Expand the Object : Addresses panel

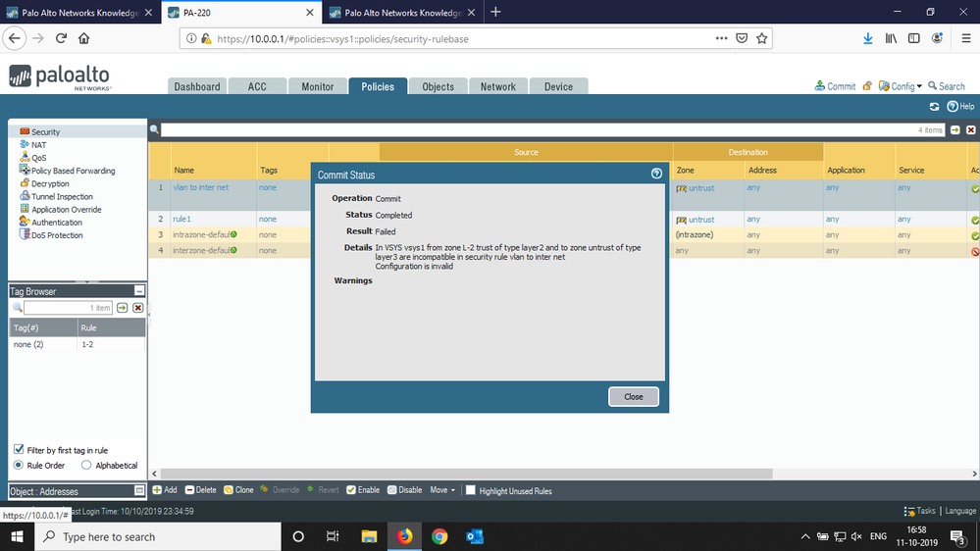coord(139,491)
